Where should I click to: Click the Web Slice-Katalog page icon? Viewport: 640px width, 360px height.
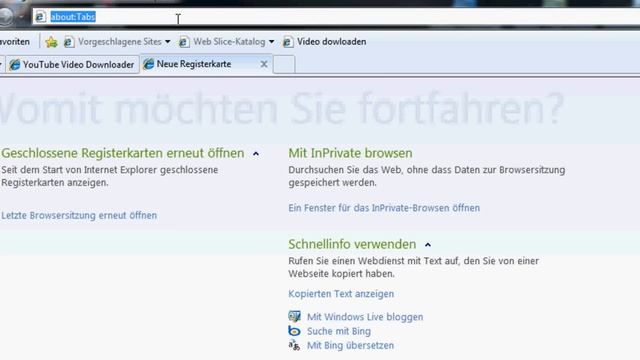coord(184,42)
